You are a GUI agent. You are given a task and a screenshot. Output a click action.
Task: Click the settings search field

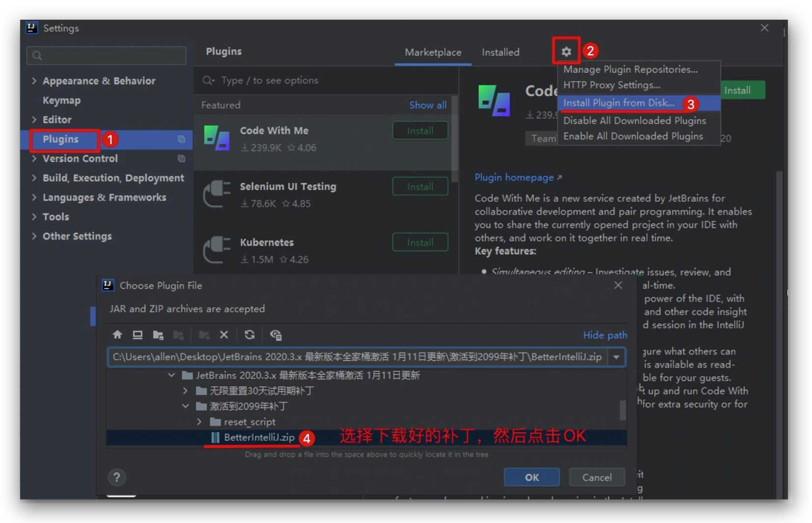click(x=107, y=55)
